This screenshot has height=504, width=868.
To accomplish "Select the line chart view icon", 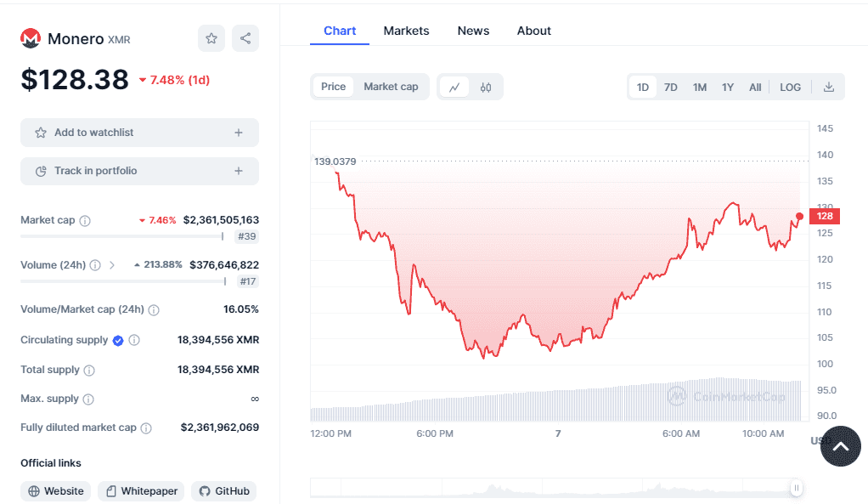I will (x=454, y=87).
